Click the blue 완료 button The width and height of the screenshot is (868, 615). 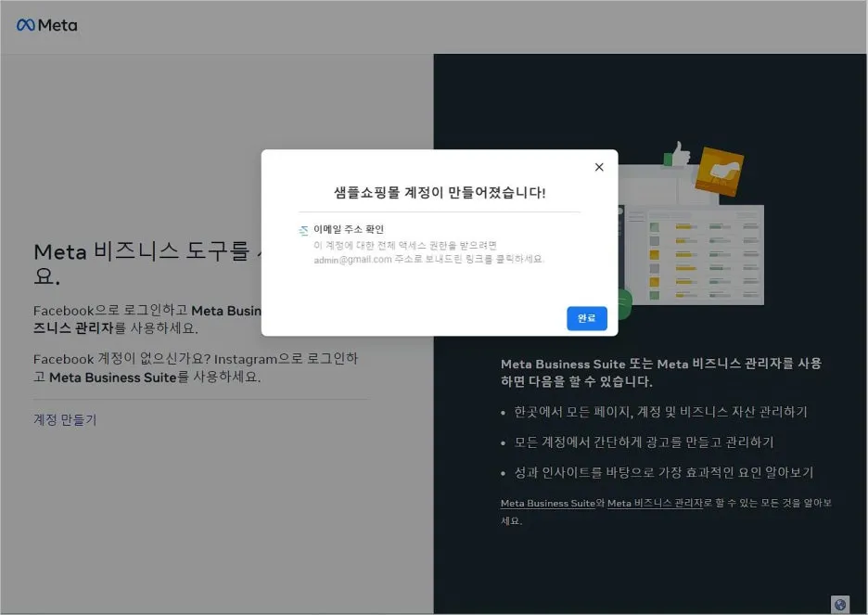(587, 318)
